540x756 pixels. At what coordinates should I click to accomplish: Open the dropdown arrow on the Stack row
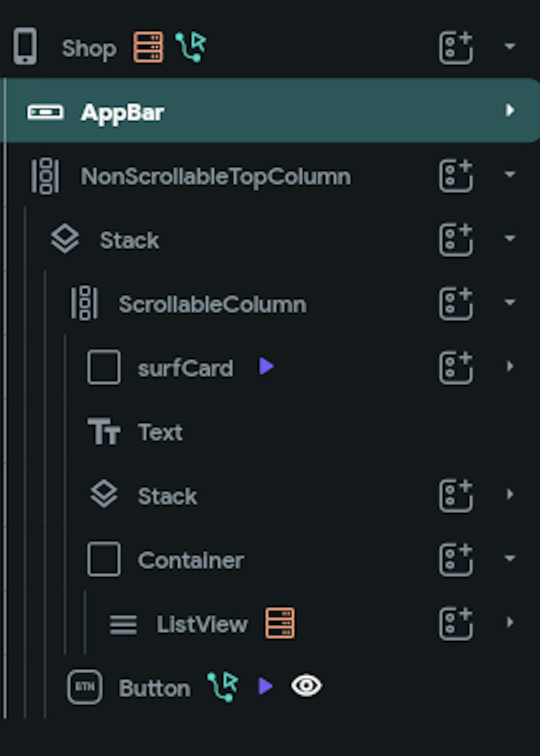click(x=508, y=239)
